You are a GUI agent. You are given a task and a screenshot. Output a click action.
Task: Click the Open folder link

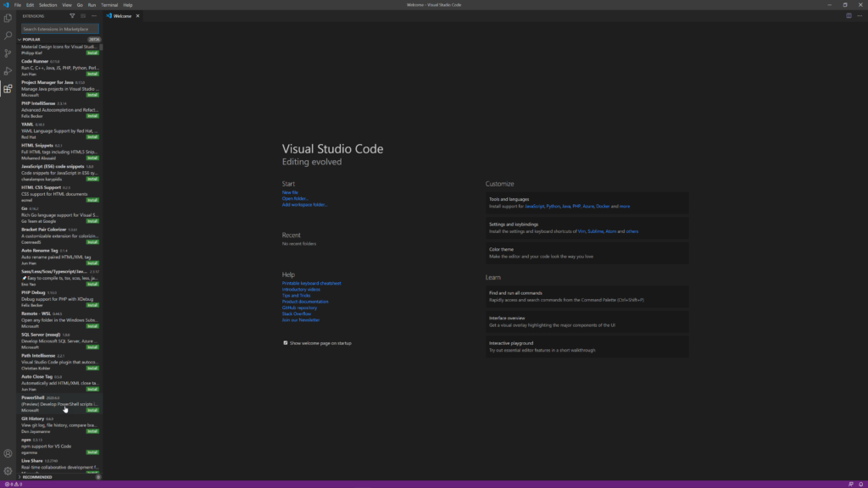click(295, 198)
